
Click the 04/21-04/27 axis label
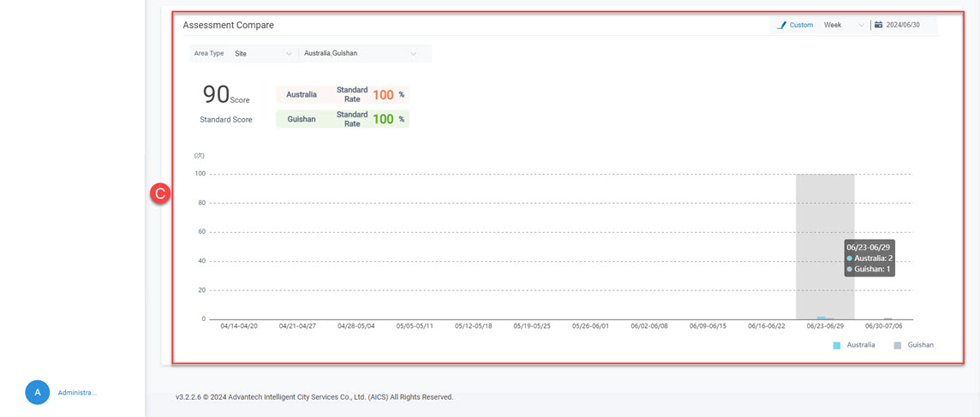click(x=297, y=326)
